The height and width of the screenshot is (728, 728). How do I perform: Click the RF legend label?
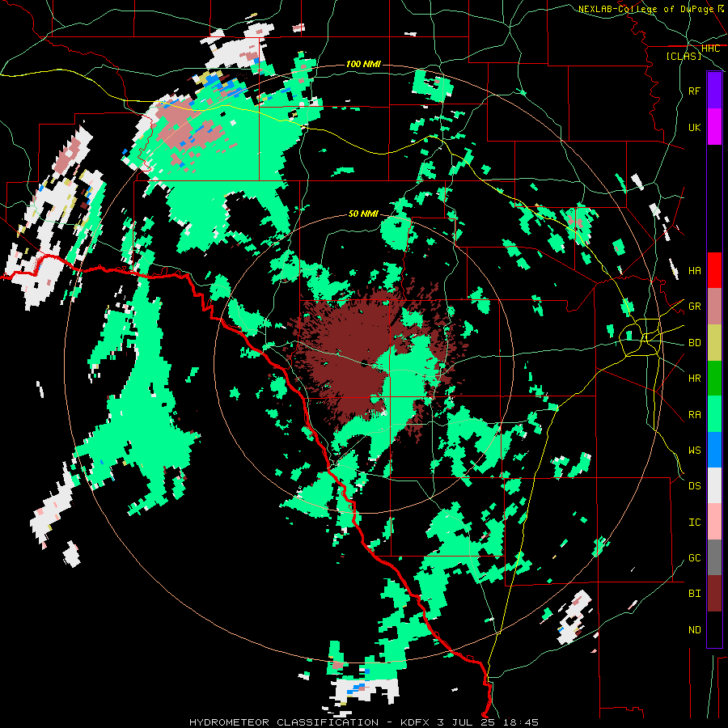click(695, 91)
